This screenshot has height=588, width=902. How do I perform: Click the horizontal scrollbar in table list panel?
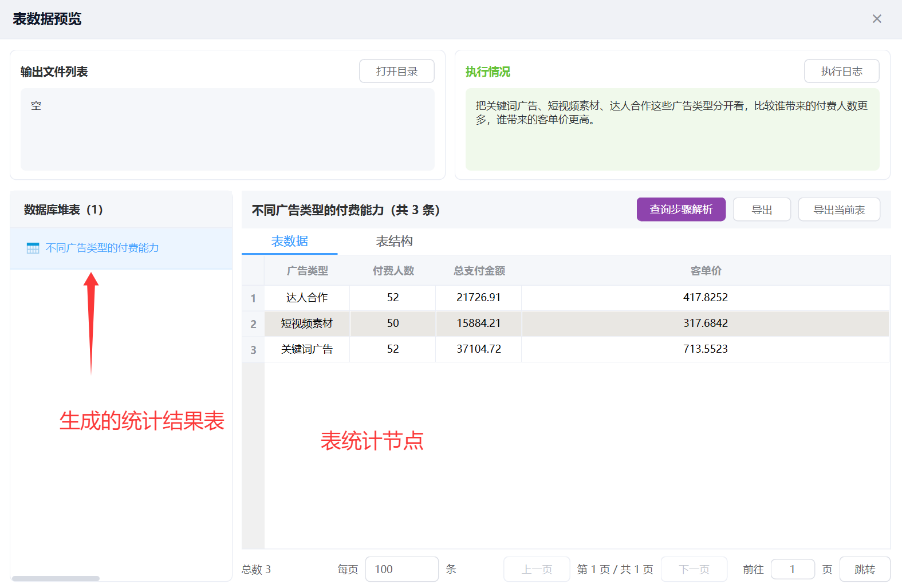(56, 578)
